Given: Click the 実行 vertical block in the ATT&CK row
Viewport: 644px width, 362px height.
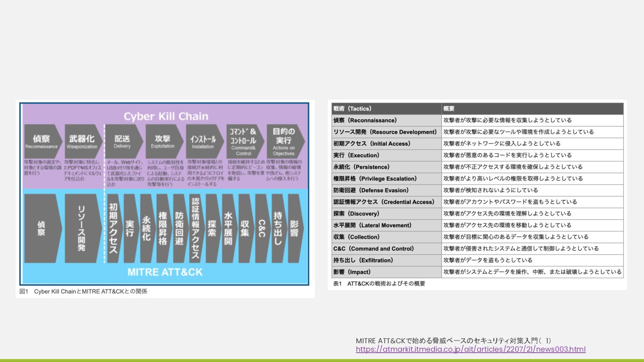Looking at the screenshot, I should (130, 228).
